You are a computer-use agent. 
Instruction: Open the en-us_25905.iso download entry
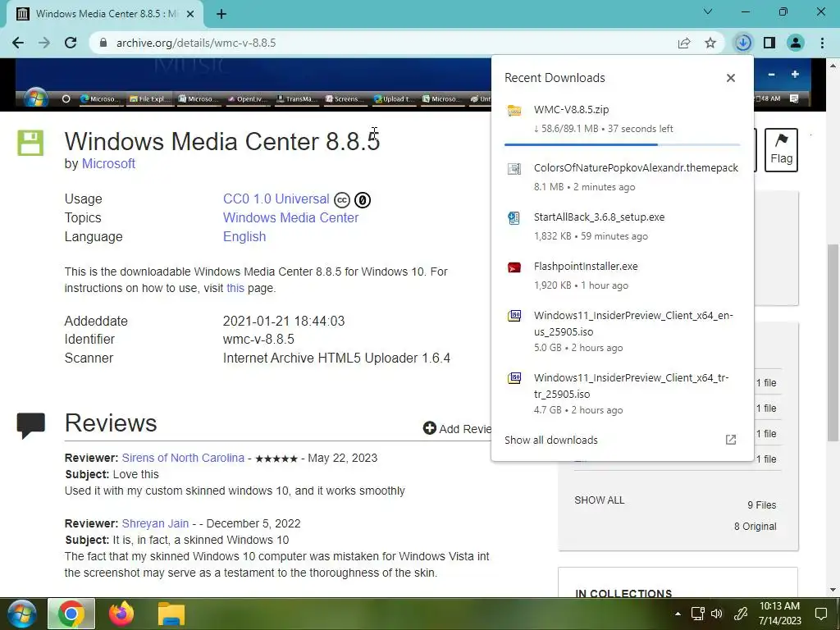coord(622,331)
